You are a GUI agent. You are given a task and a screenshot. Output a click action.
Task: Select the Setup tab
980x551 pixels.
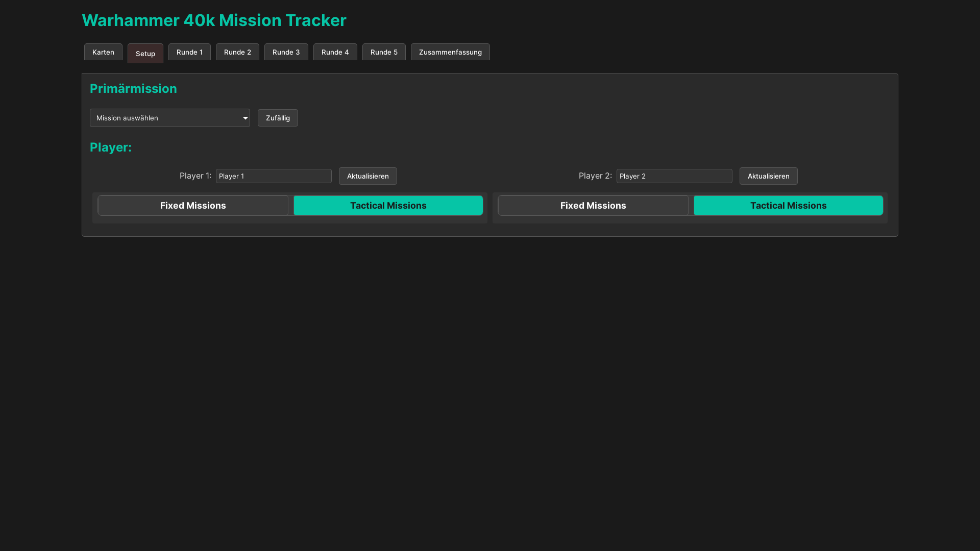click(145, 53)
